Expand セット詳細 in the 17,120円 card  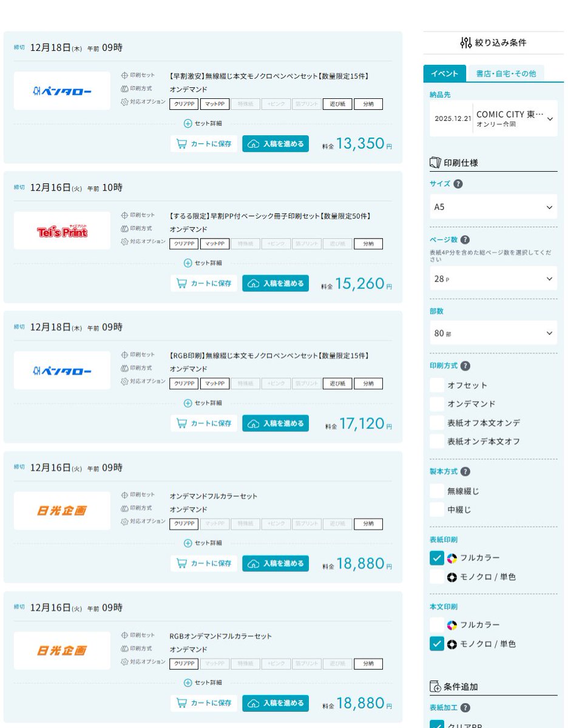point(203,403)
